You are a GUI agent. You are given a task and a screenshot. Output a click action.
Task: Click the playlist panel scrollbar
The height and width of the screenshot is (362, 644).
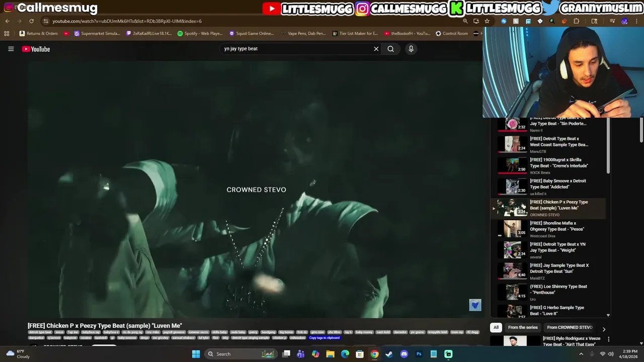[x=608, y=147]
